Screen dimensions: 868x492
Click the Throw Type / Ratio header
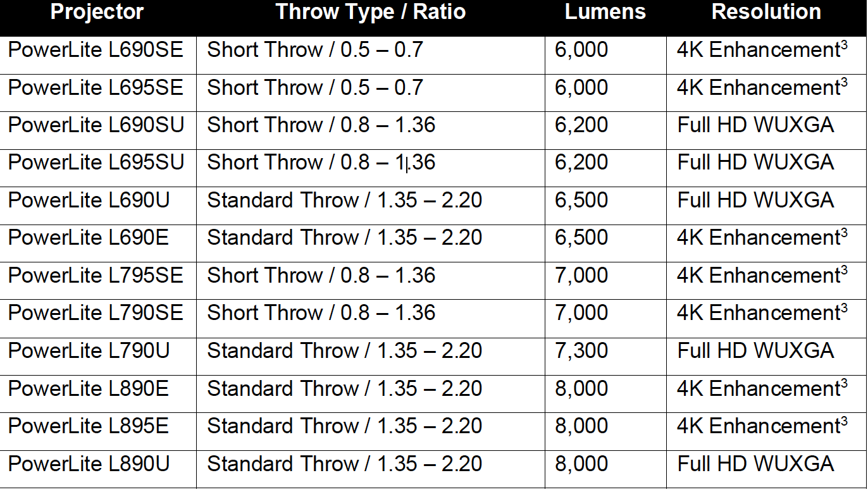click(x=371, y=12)
